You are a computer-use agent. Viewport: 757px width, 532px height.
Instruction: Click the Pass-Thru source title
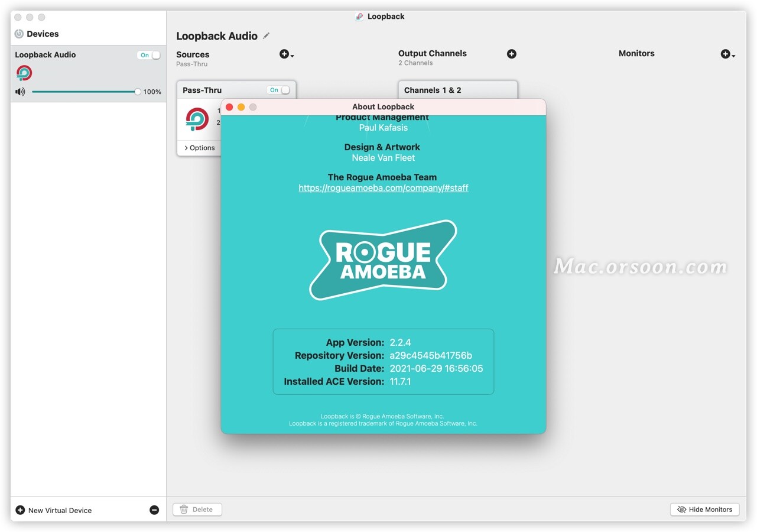point(202,90)
